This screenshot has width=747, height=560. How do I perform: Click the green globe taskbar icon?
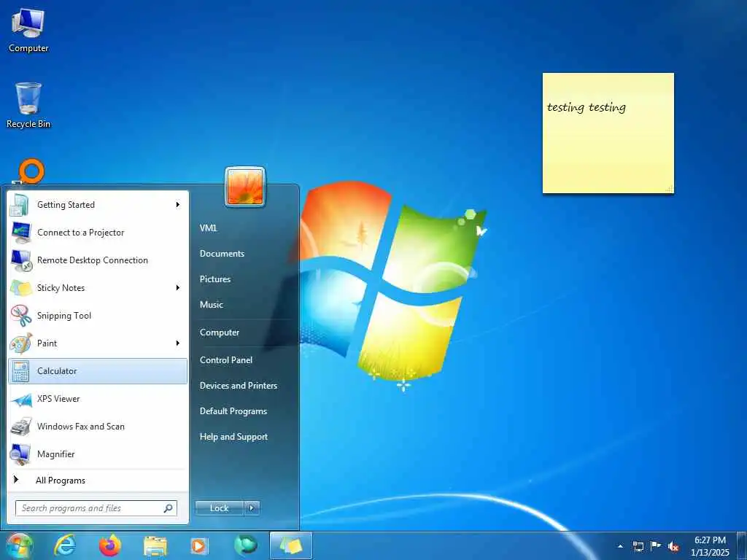pyautogui.click(x=246, y=545)
